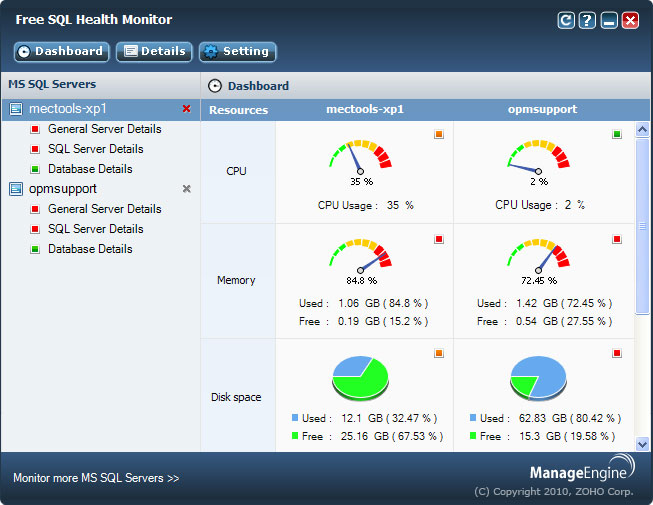This screenshot has height=505, width=653.
Task: Click the Disk space row label
Action: click(x=236, y=397)
